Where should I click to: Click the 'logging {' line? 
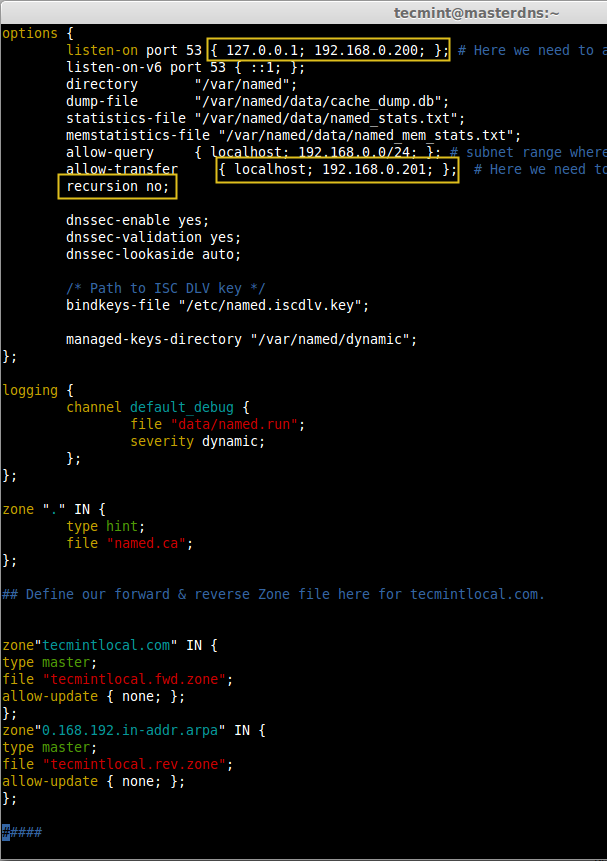(38, 391)
